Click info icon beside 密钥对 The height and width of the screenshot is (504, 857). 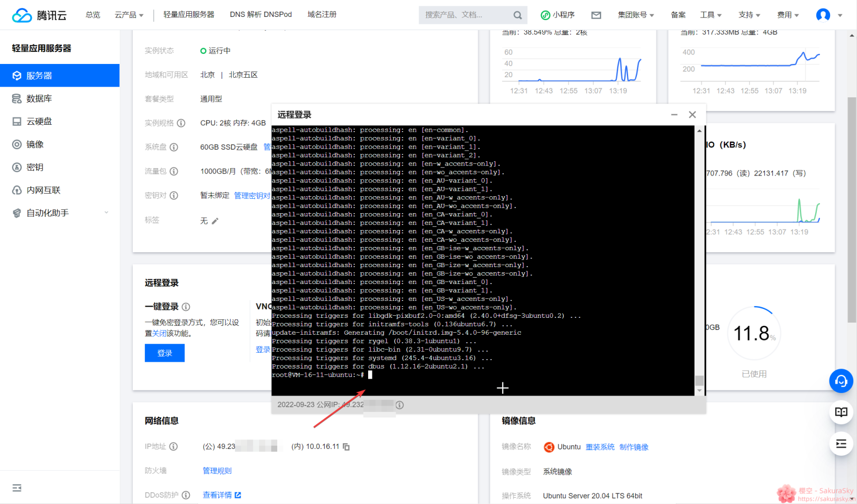tap(174, 196)
